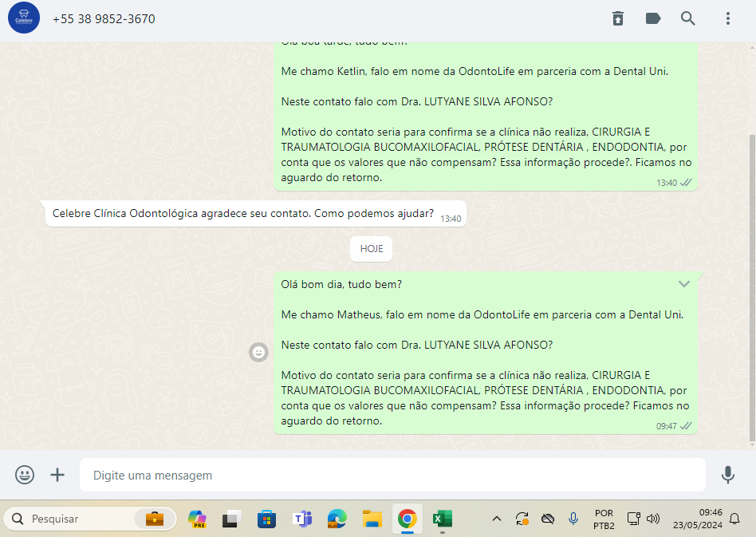Open File Explorer from taskbar
Viewport: 756px width, 537px height.
(372, 519)
